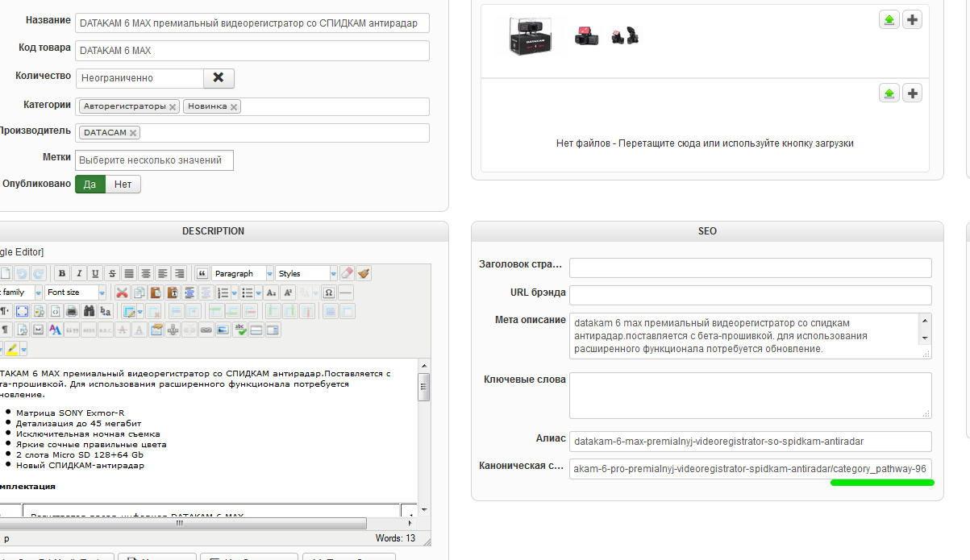
Task: Click the Мета описание textarea
Action: (x=751, y=336)
